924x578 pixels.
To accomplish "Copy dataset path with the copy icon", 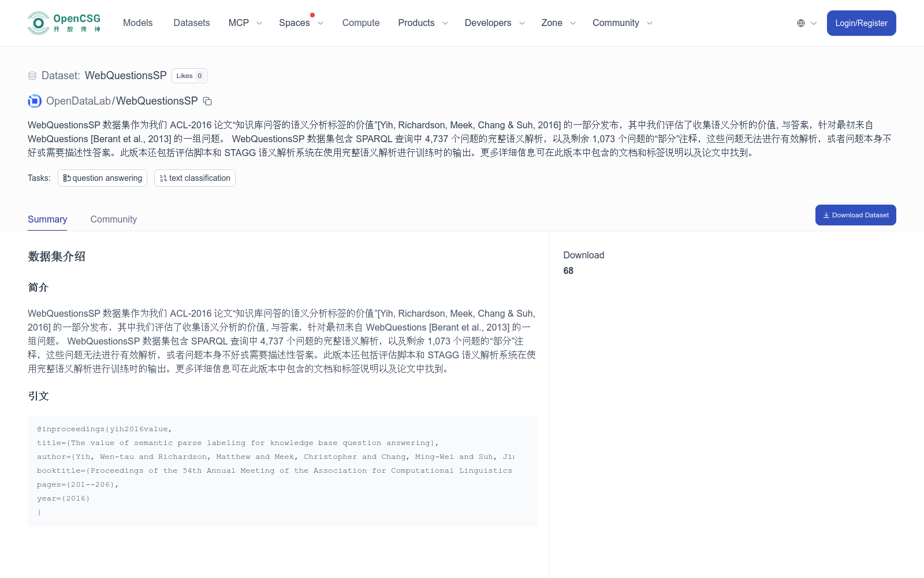I will tap(207, 101).
